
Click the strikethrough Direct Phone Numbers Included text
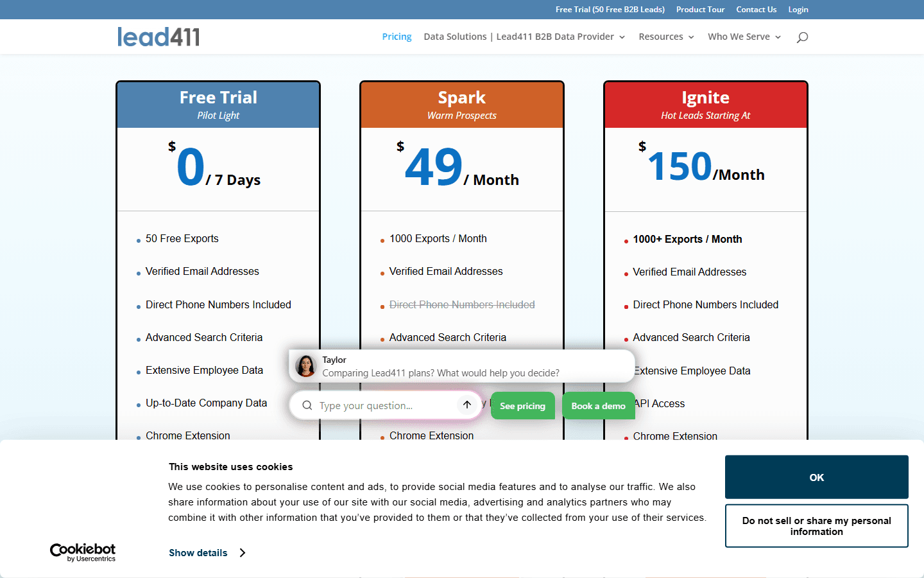click(x=462, y=305)
